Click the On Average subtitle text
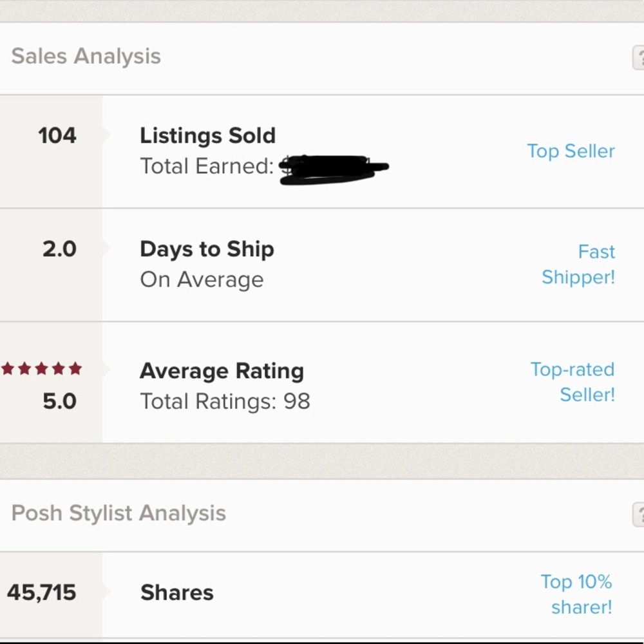The width and height of the screenshot is (644, 644). click(x=202, y=280)
